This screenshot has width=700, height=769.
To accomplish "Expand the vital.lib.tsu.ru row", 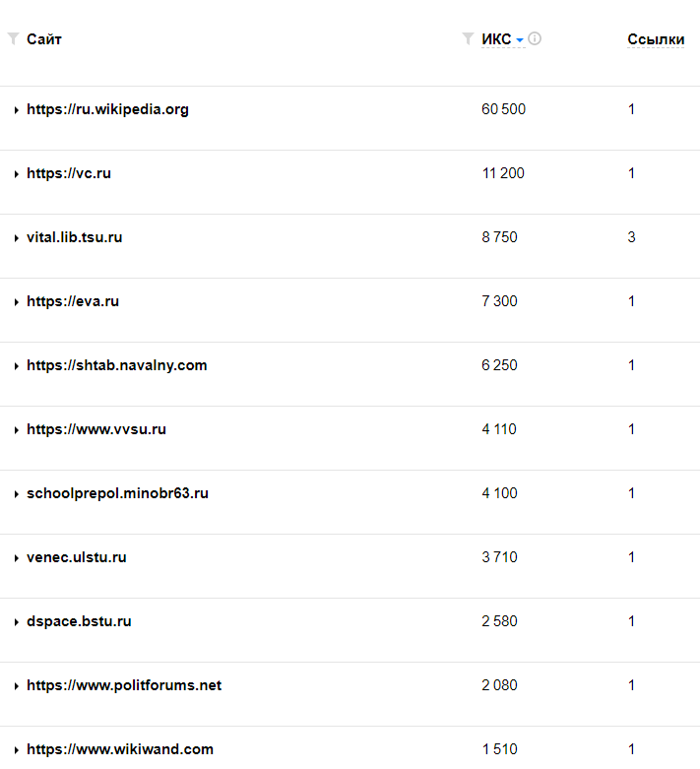I will pyautogui.click(x=17, y=238).
